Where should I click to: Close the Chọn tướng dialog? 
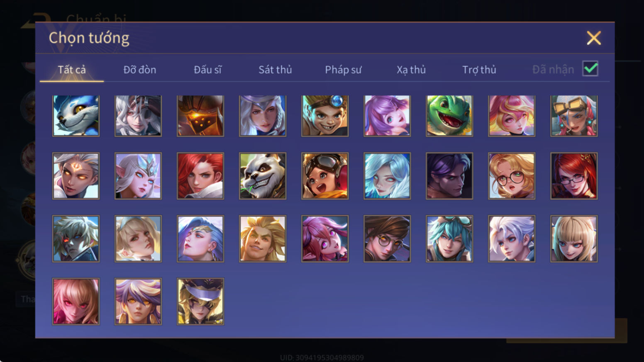coord(594,38)
